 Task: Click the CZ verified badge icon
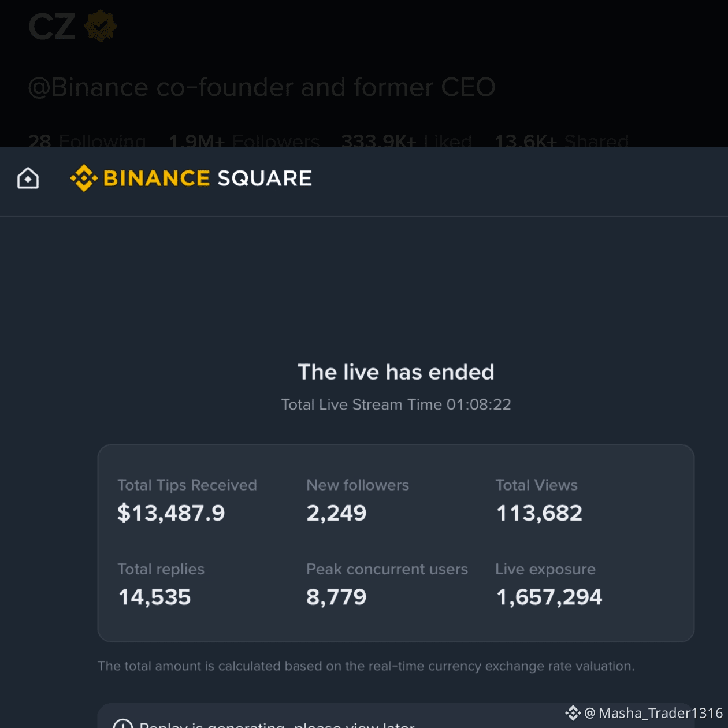click(101, 26)
